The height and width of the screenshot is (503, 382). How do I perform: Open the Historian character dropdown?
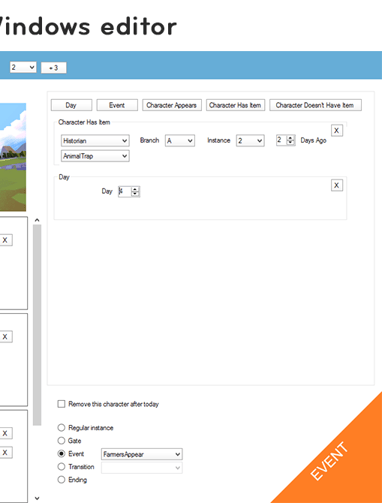click(95, 141)
